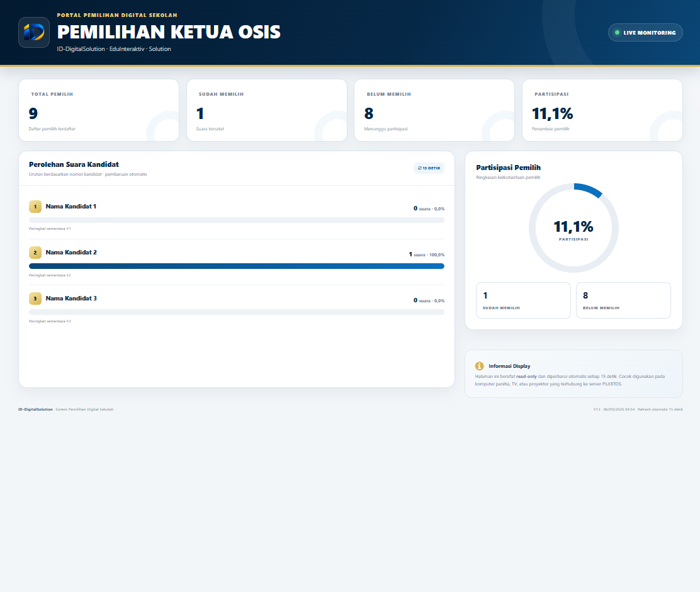The width and height of the screenshot is (700, 592).
Task: Click Kandidat 3 "0 suara · 0,0%" count
Action: click(x=429, y=300)
